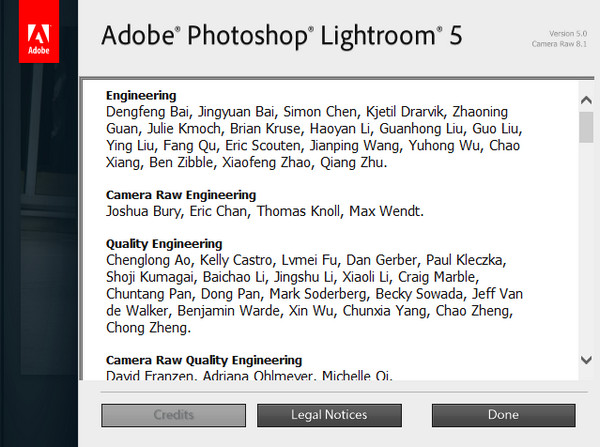
Task: Click the red Adobe logo
Action: click(39, 36)
